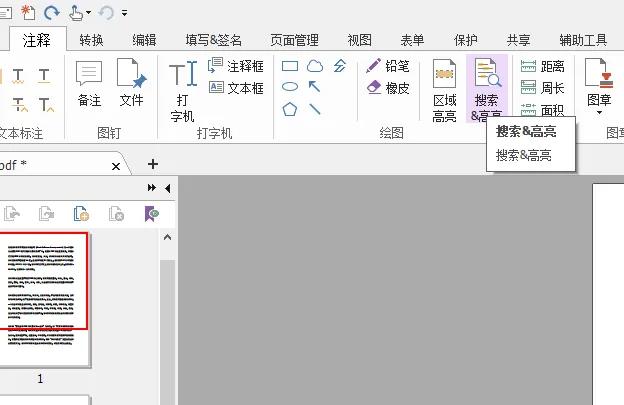Click the new document icon with star
This screenshot has width=624, height=405.
tap(28, 12)
